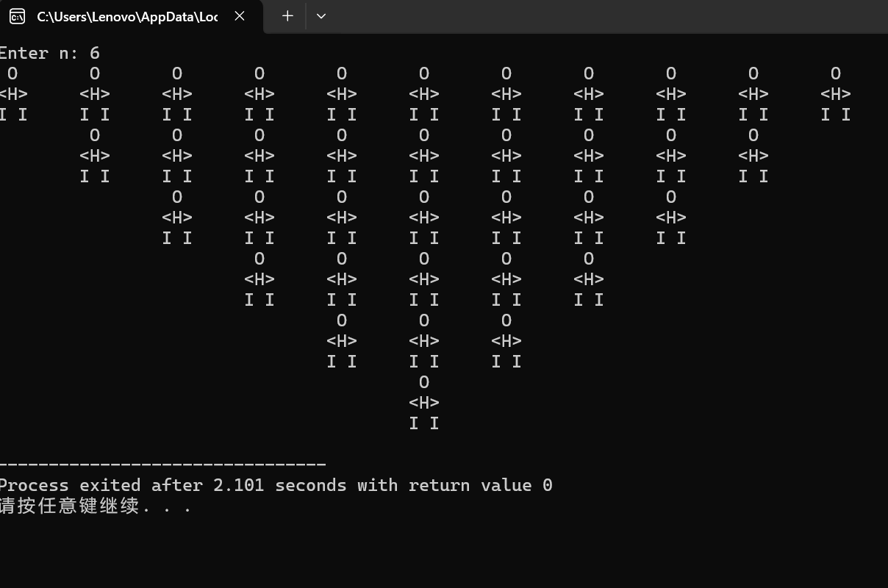
Task: Expand the new tab profile dropdown
Action: [321, 16]
